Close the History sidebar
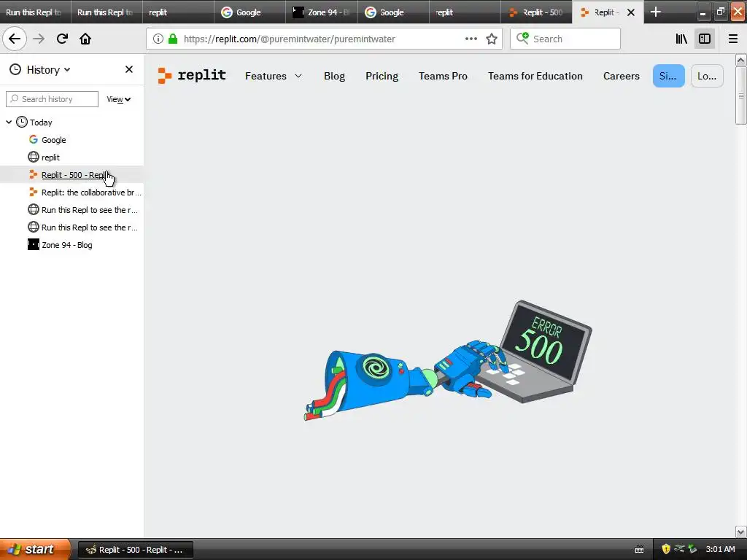 coord(128,69)
